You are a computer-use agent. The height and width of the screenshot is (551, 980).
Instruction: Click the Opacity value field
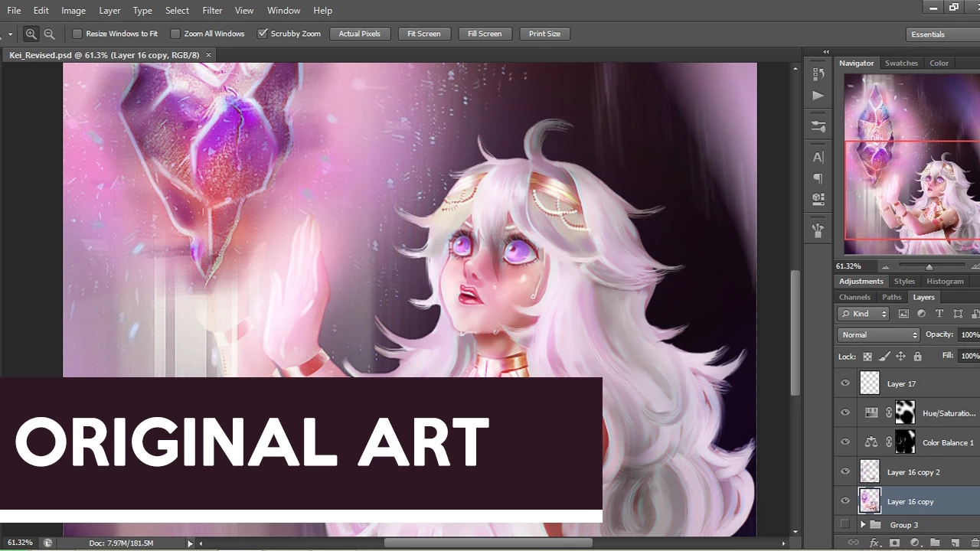(x=969, y=334)
